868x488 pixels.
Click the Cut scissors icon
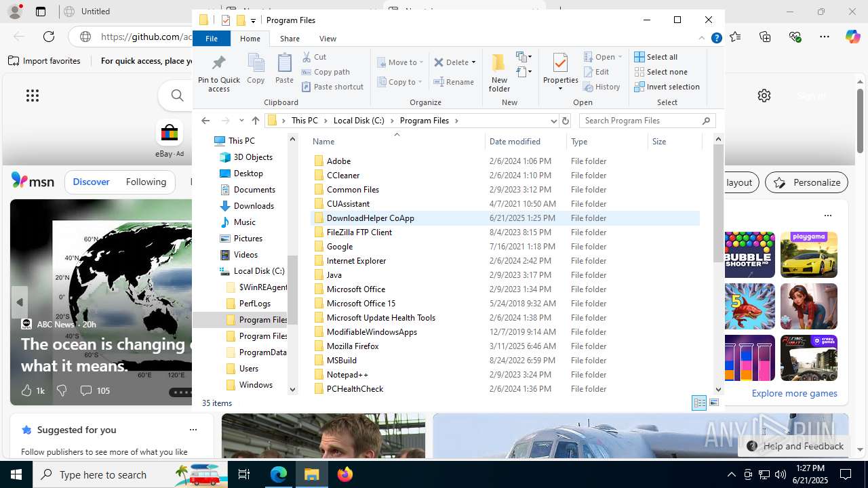pyautogui.click(x=307, y=57)
